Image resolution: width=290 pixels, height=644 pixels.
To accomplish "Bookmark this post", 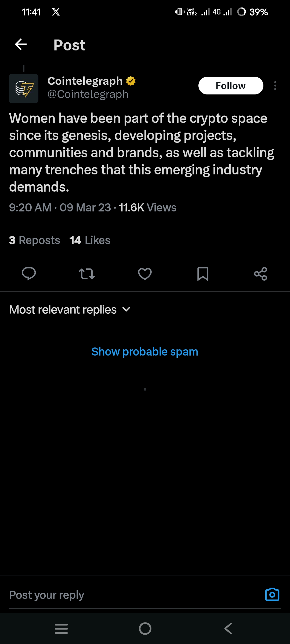I will tap(203, 274).
